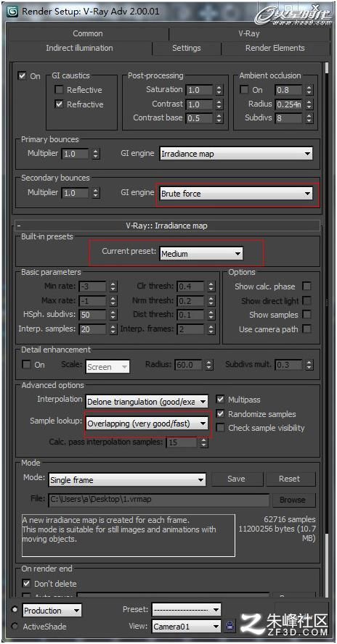
Task: Click the 62716 samples text
Action: pos(290,519)
